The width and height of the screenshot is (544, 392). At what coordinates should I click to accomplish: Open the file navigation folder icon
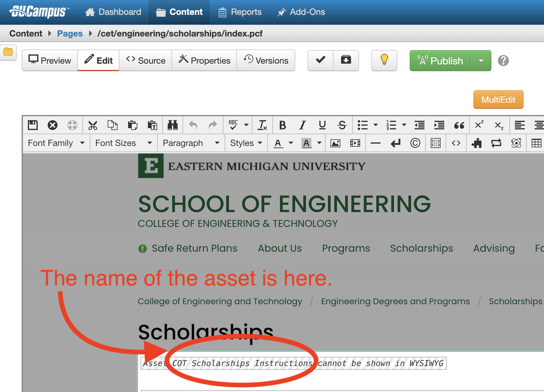pos(8,52)
